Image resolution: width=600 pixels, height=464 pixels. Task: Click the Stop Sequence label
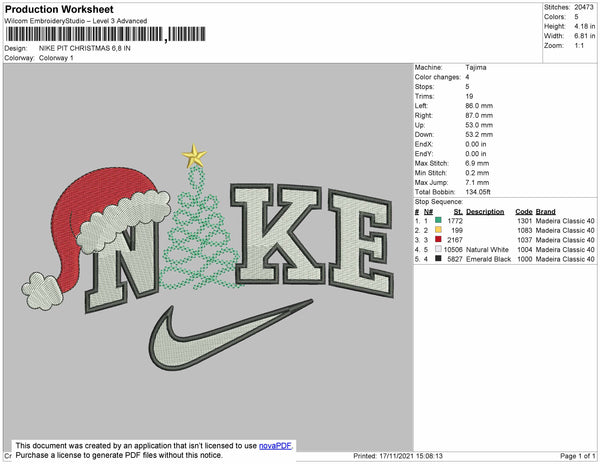point(439,202)
